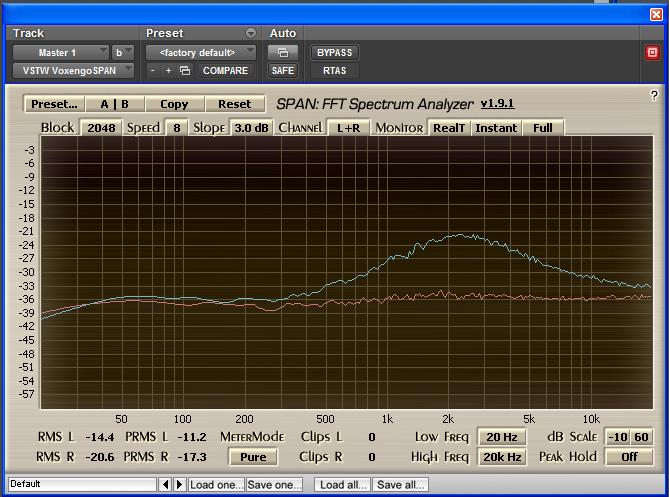Change High Freq 20k Hz value
The width and height of the screenshot is (669, 497).
click(501, 457)
